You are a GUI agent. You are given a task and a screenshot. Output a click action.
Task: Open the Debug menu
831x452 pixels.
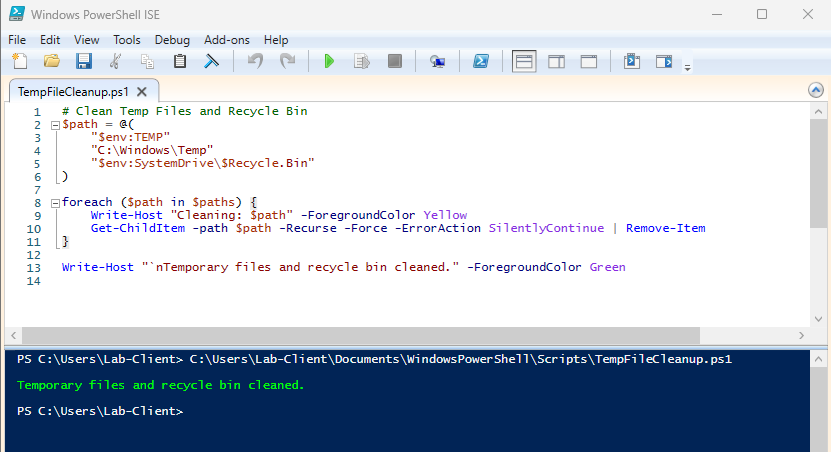(172, 40)
